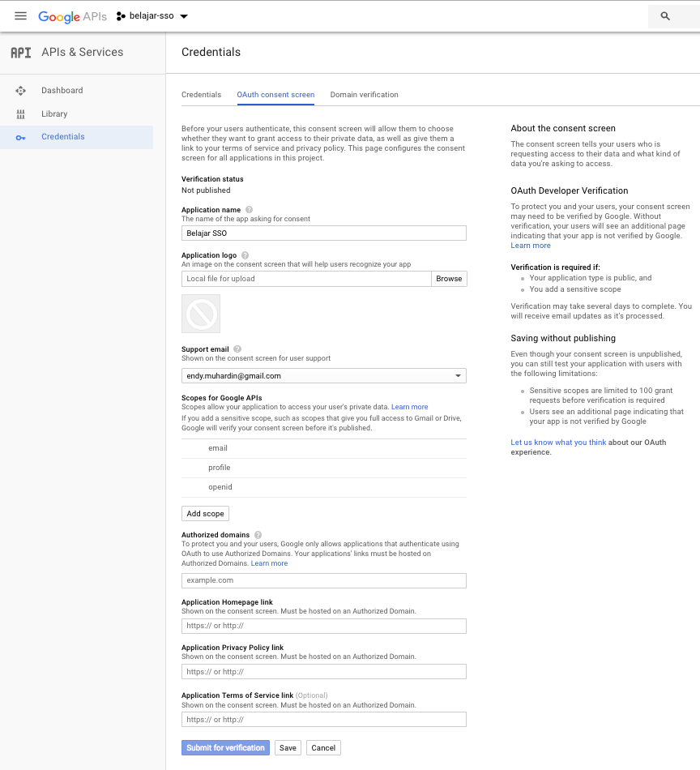Image resolution: width=700 pixels, height=770 pixels.
Task: Click the Dashboard sidebar icon
Action: (20, 90)
